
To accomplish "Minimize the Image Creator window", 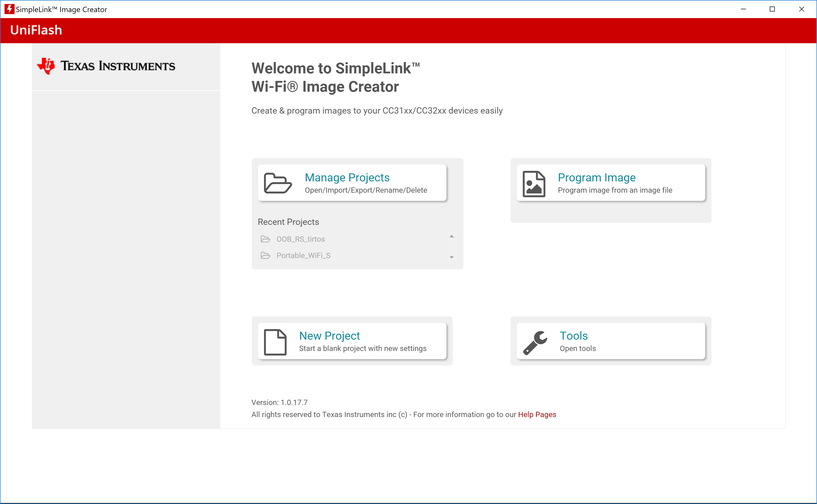I will pos(743,9).
